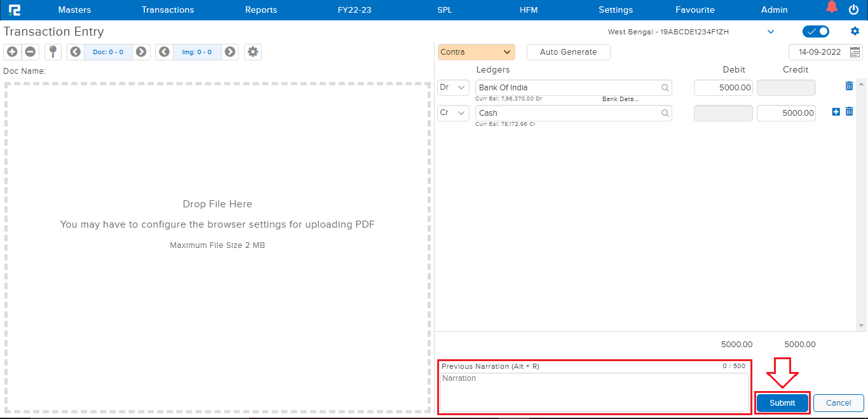The image size is (868, 419).
Task: Add a new ledger row with plus icon
Action: tap(836, 112)
